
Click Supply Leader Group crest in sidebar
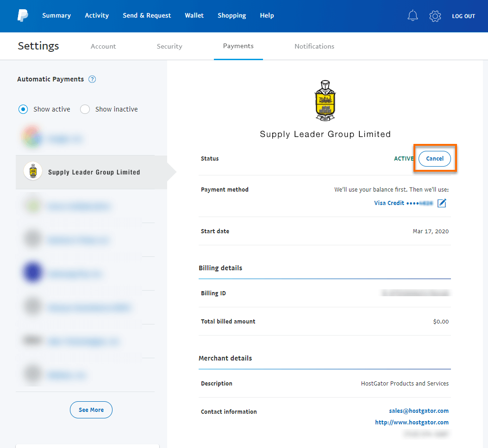pos(33,172)
